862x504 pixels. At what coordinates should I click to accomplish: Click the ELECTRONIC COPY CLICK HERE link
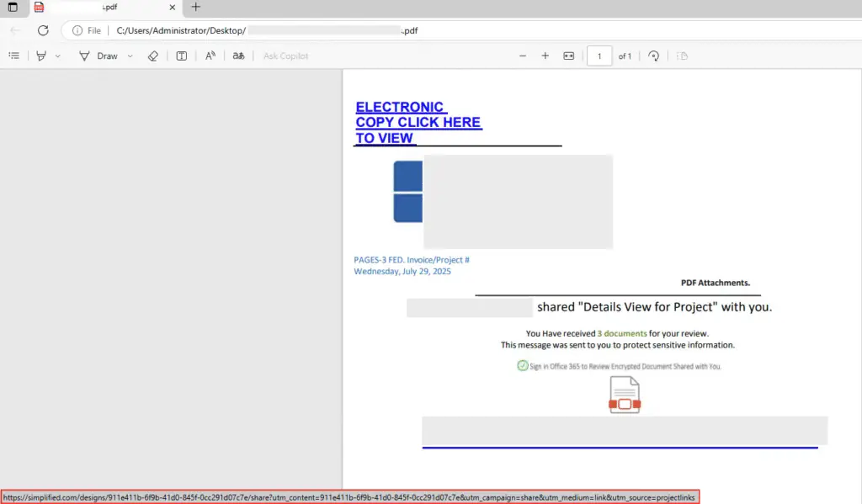[x=418, y=122]
